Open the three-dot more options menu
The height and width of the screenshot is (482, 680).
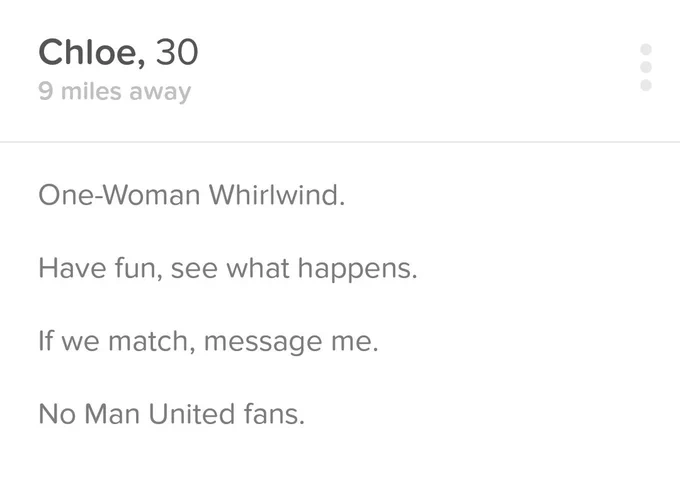coord(646,67)
